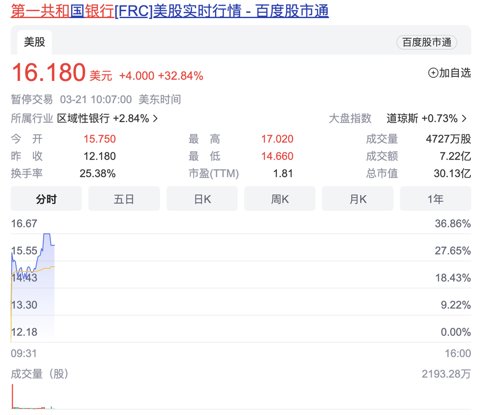Click the plus circle icon beside 加自选
This screenshot has height=415, width=500.
[x=433, y=73]
